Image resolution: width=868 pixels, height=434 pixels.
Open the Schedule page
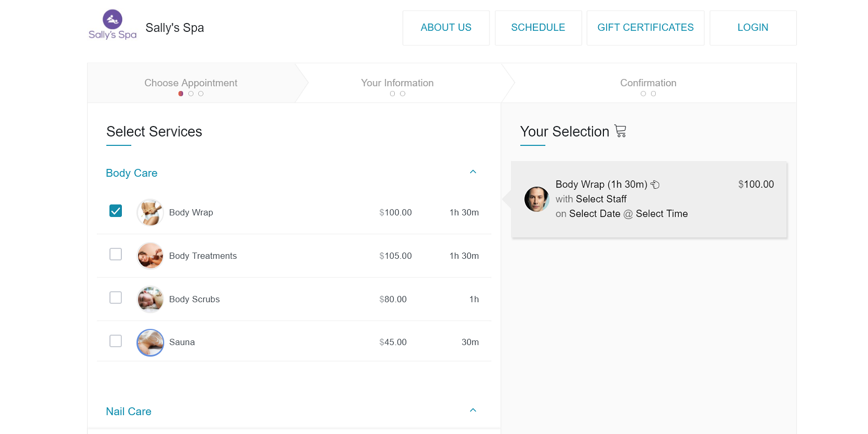click(538, 28)
